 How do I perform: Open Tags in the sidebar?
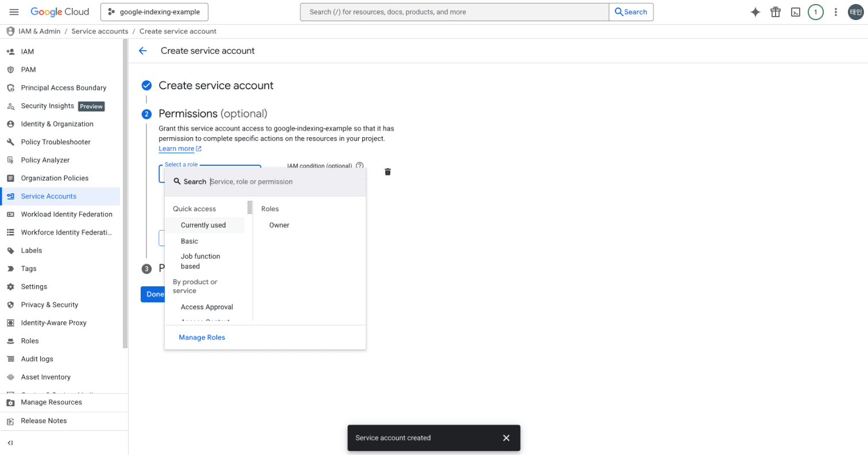tap(60, 269)
